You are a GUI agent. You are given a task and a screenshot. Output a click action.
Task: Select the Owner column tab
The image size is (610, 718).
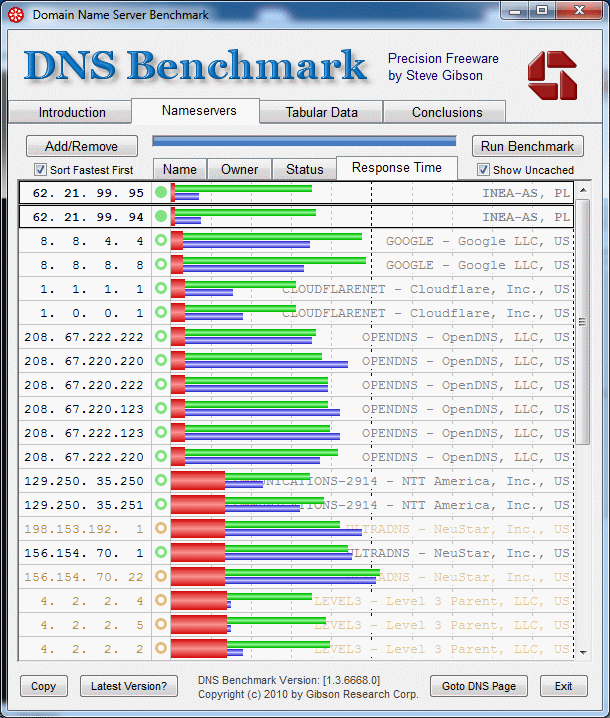pos(240,169)
